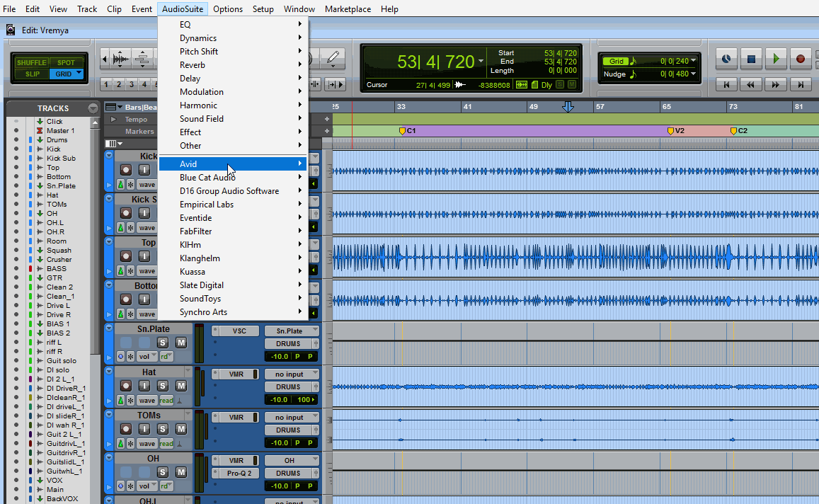
Task: Click the Record button in transport
Action: [x=801, y=59]
